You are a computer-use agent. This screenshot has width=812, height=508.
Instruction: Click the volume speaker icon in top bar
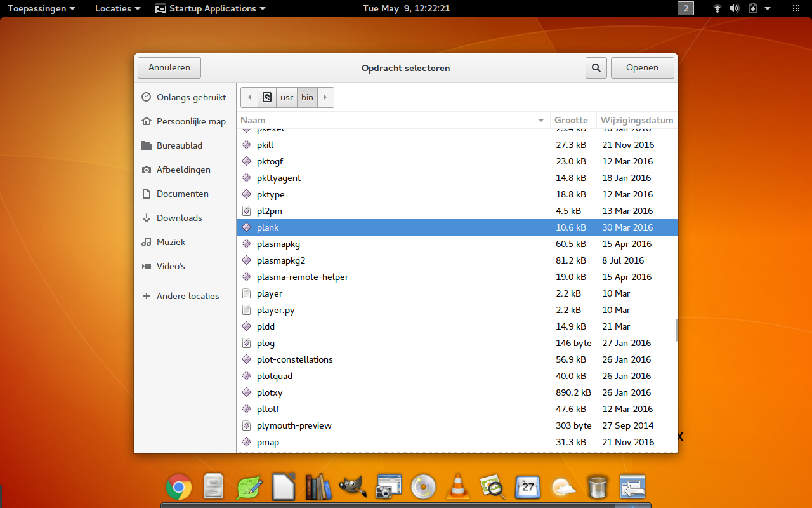pyautogui.click(x=735, y=8)
